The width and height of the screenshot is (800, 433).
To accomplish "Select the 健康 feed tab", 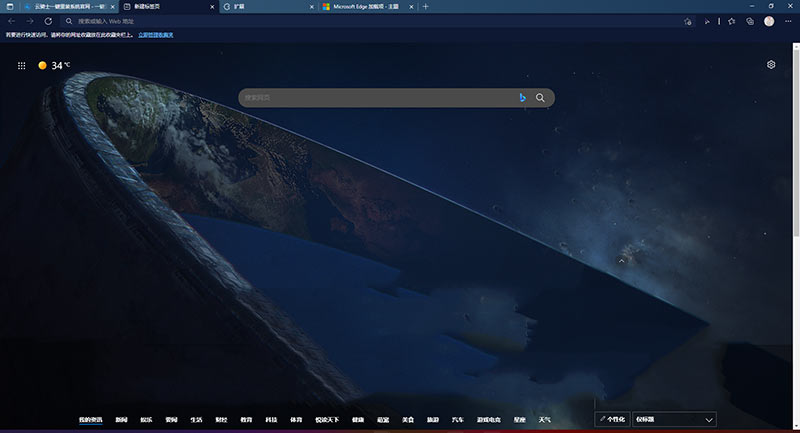I will [358, 420].
